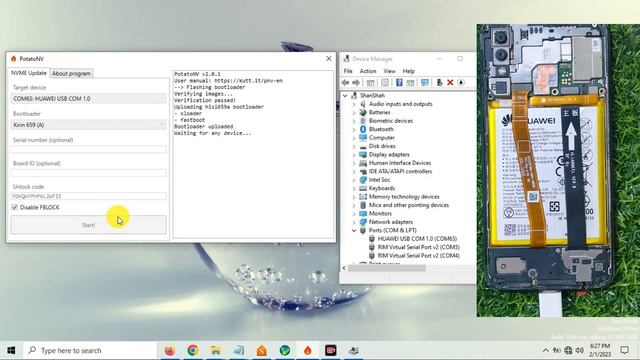Screen dimensions: 640x360
Task: Open the Action menu in Device Manager
Action: [368, 71]
